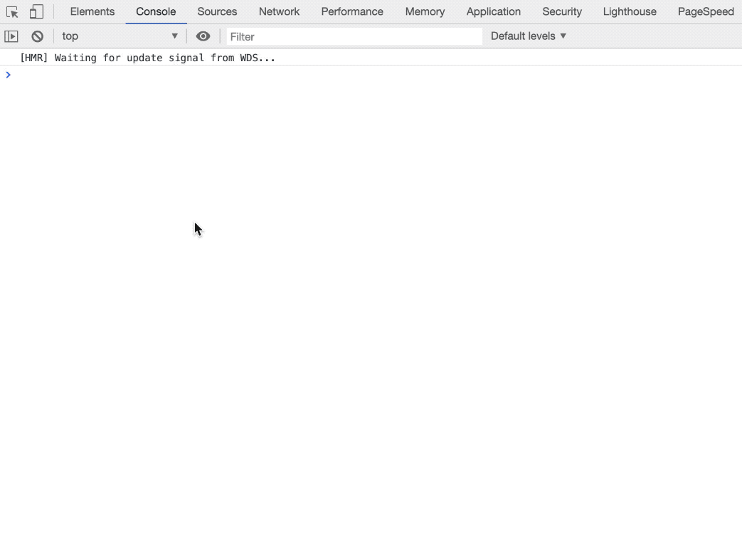Select the HMR waiting log message
This screenshot has width=742, height=560.
tap(147, 58)
